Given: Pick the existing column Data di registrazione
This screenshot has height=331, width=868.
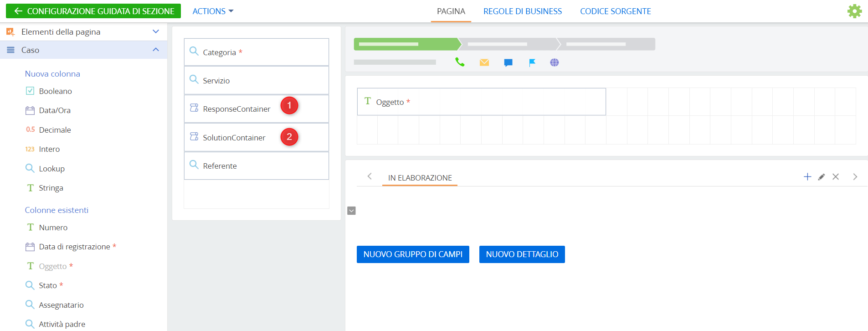Looking at the screenshot, I should (x=71, y=247).
